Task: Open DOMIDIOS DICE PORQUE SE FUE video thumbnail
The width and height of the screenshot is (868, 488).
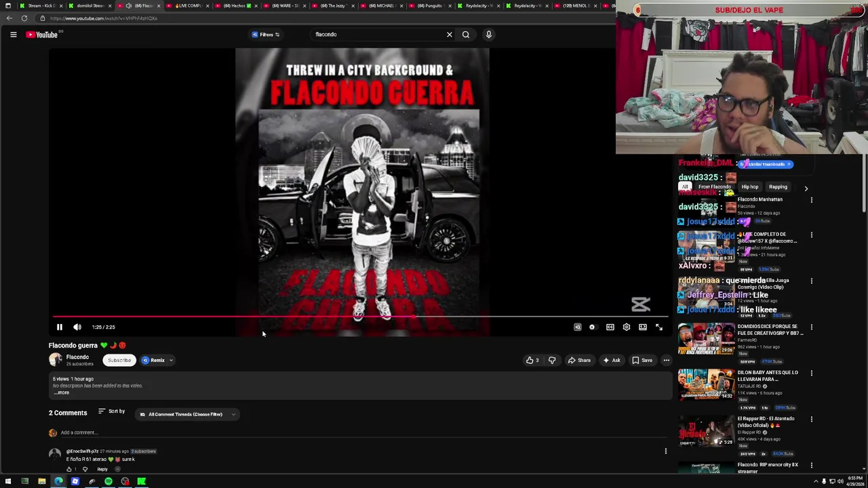Action: 706,340
